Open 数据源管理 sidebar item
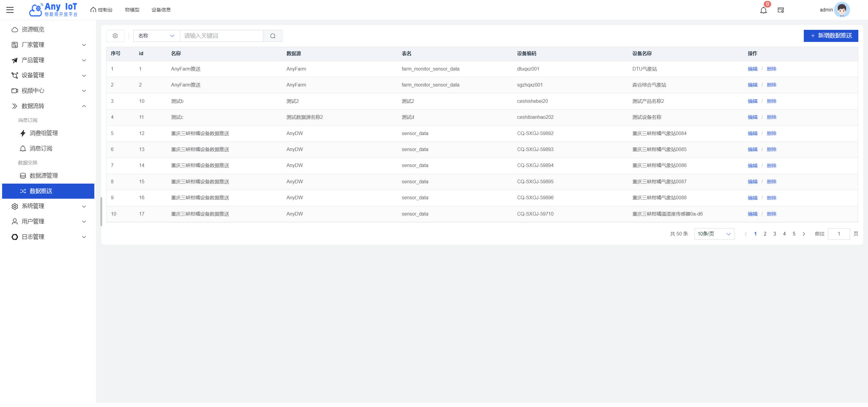 point(43,175)
